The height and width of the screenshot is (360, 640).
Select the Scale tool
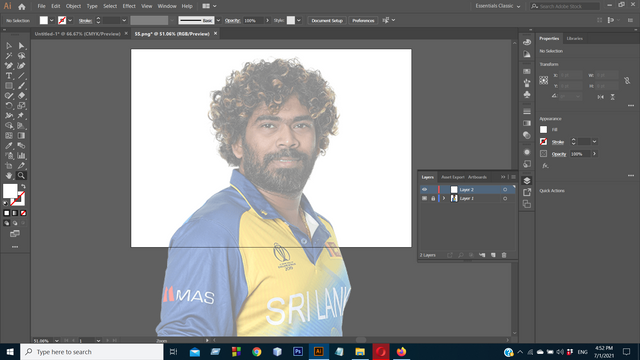click(x=21, y=106)
